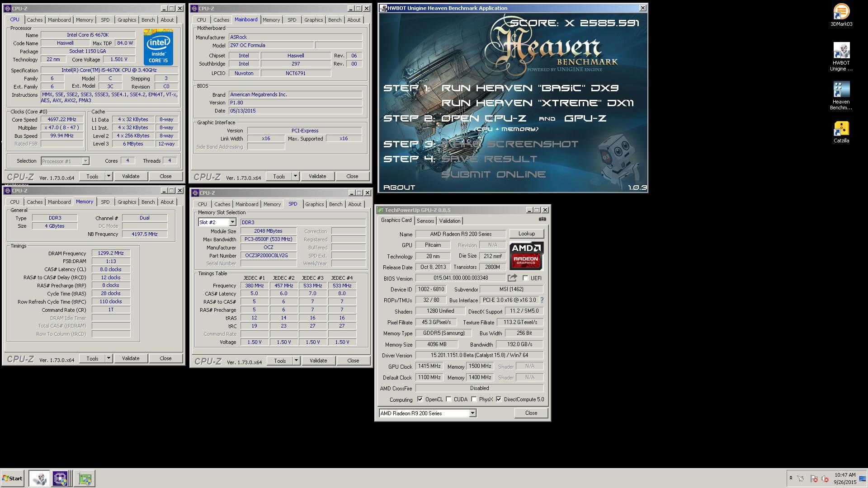
Task: Click Close in CPU-Z SPD window
Action: (x=353, y=361)
